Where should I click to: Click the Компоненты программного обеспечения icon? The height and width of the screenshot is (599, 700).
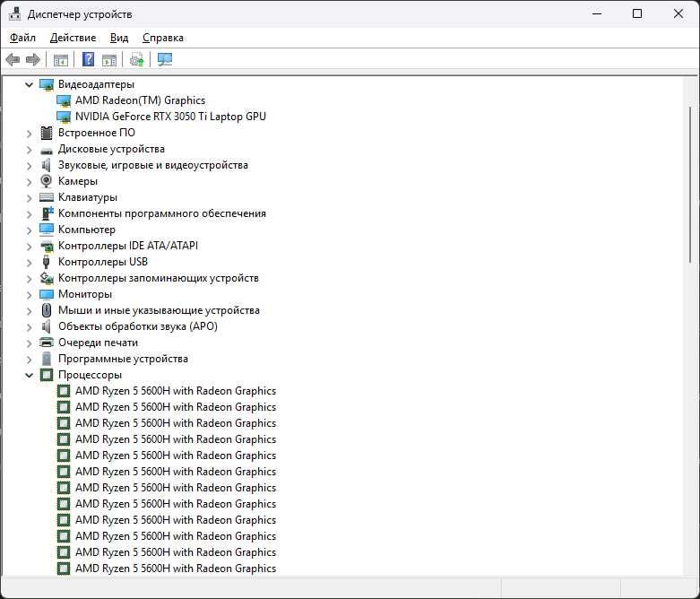[48, 213]
